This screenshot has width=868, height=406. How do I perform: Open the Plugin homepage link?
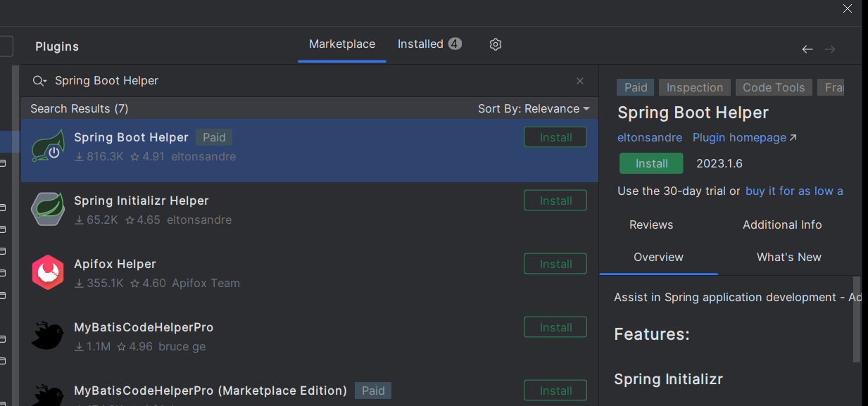tap(745, 138)
